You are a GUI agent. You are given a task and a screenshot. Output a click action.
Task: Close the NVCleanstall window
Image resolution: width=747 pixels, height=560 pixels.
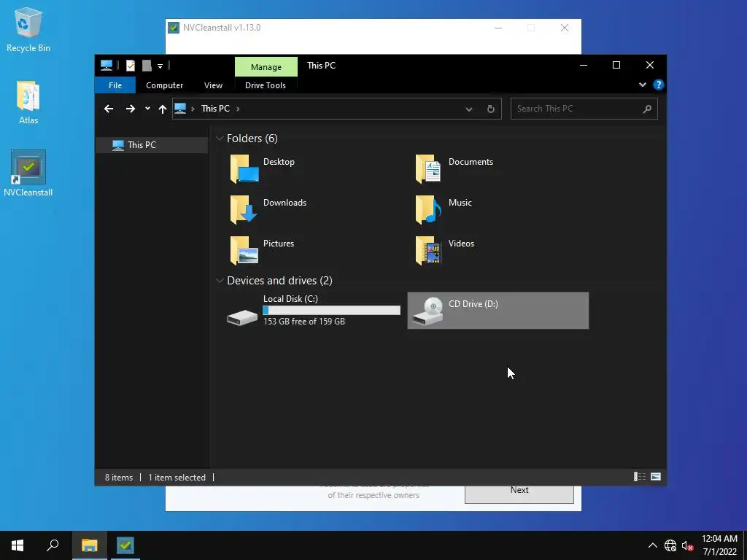click(x=565, y=28)
